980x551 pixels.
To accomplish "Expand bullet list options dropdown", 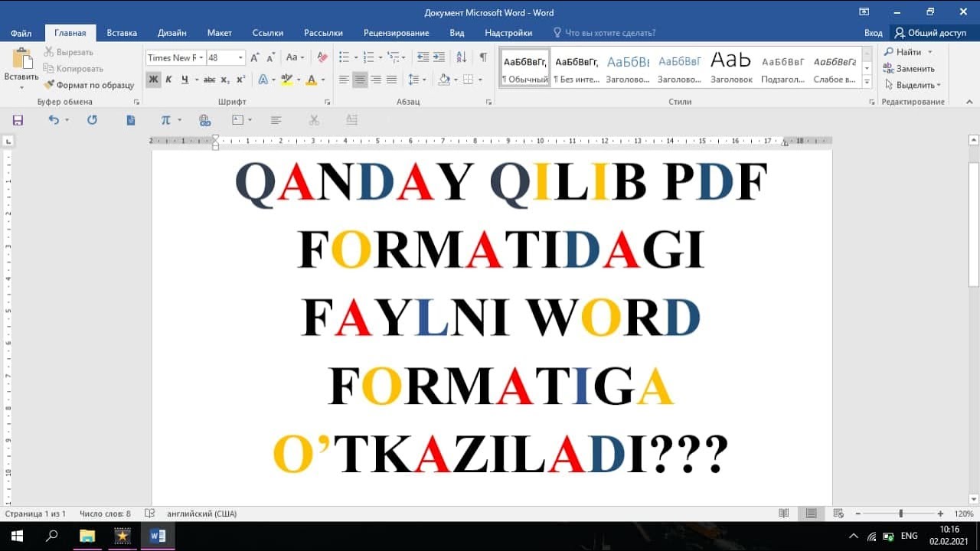I will pos(355,57).
